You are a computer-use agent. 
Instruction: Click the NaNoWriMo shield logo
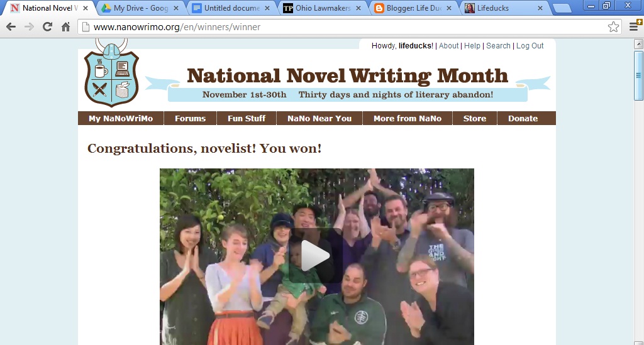pos(111,74)
